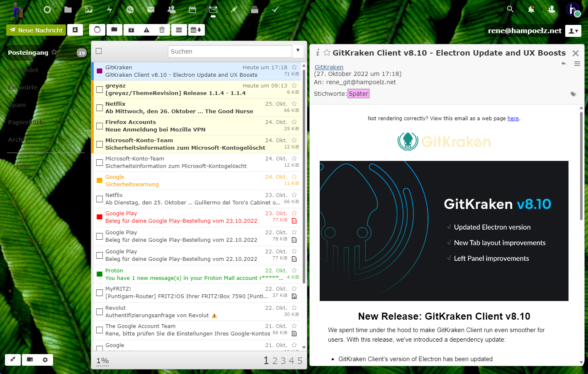The image size is (588, 374).
Task: Open the Entwürfe folder
Action: (x=23, y=87)
